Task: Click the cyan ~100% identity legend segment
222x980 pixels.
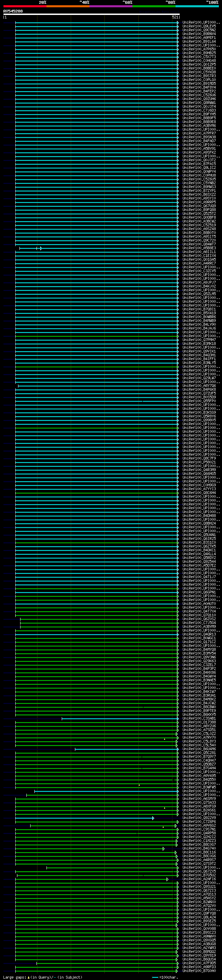Action: [197, 6]
